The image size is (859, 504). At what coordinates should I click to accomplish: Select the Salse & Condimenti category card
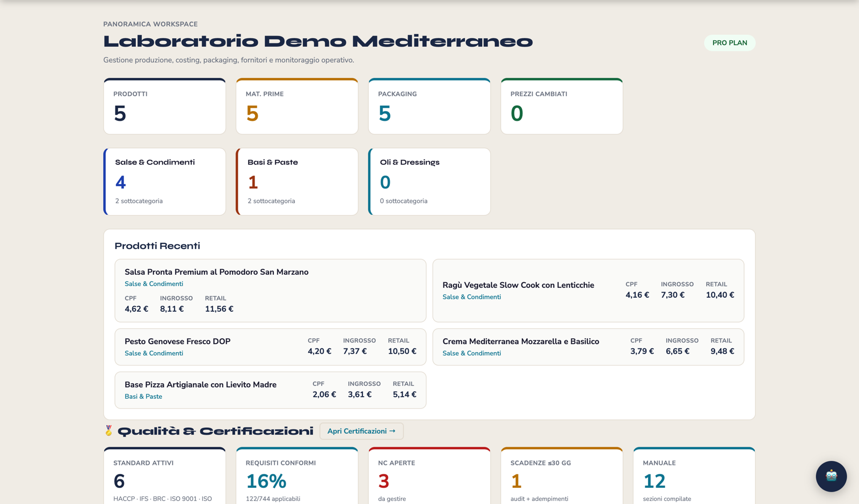(165, 182)
